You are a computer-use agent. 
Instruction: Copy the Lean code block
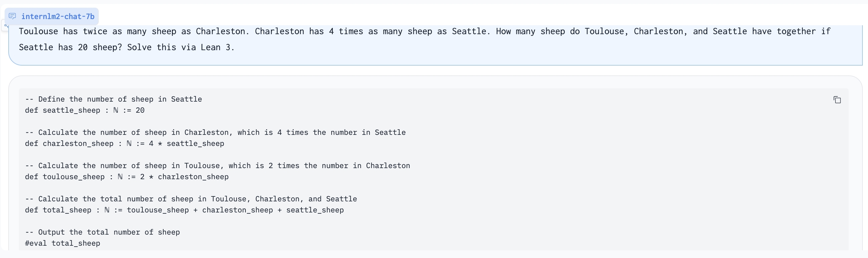click(837, 100)
